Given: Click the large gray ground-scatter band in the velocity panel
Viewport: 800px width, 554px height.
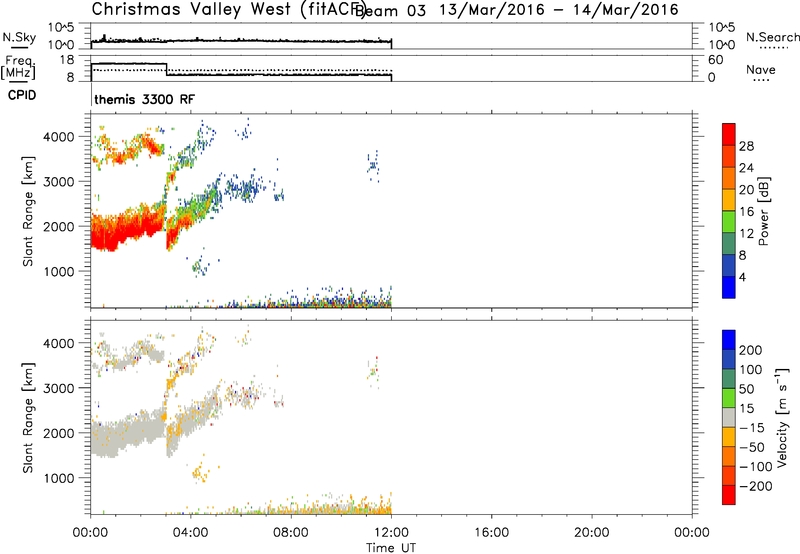Looking at the screenshot, I should click(x=128, y=433).
